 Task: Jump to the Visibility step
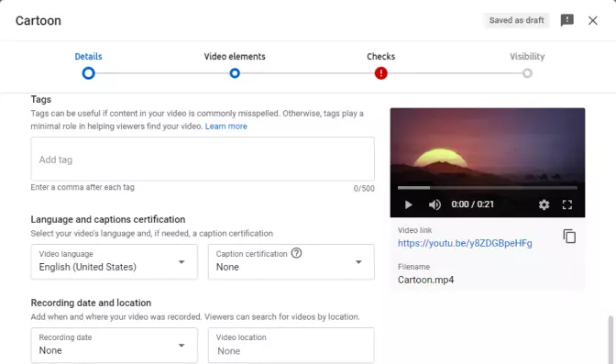pos(527,56)
